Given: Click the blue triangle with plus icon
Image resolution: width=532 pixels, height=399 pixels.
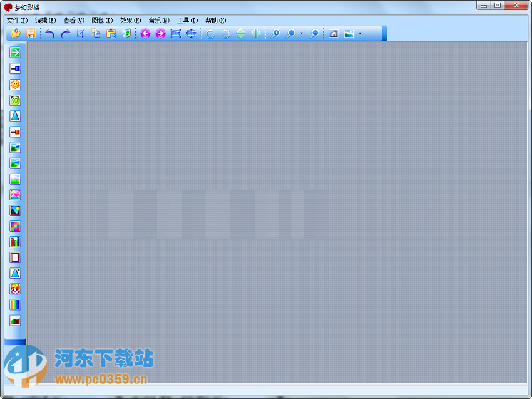Looking at the screenshot, I should (x=15, y=273).
